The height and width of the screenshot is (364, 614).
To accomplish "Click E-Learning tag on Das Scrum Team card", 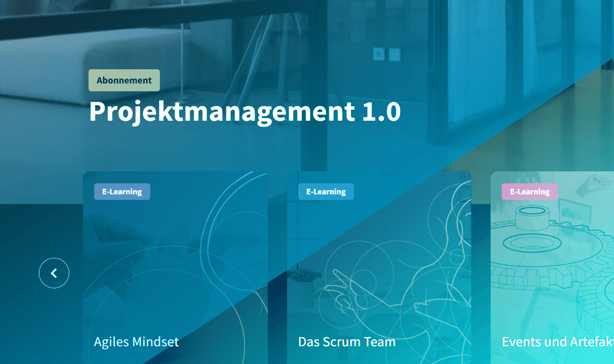I will (326, 192).
